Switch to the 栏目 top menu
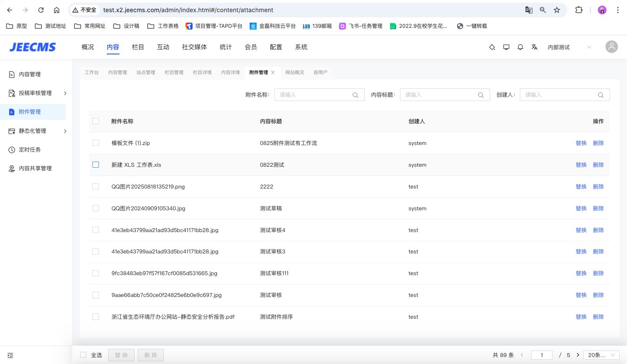 tap(138, 47)
